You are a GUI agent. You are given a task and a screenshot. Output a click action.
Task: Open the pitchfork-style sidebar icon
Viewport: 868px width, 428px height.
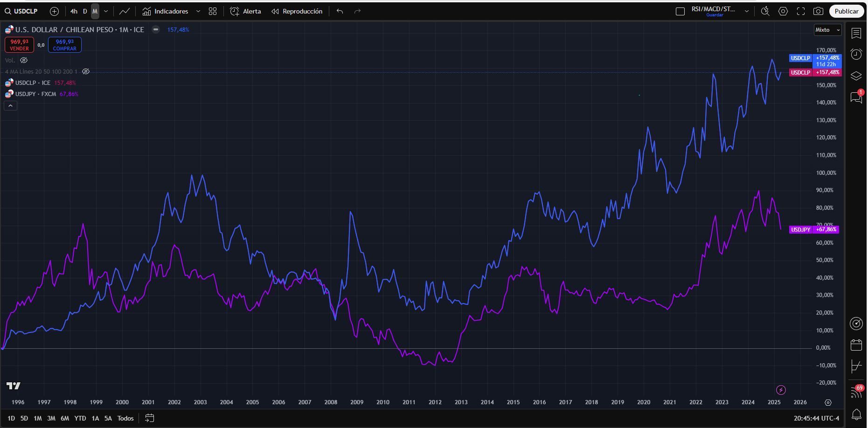coord(856,366)
